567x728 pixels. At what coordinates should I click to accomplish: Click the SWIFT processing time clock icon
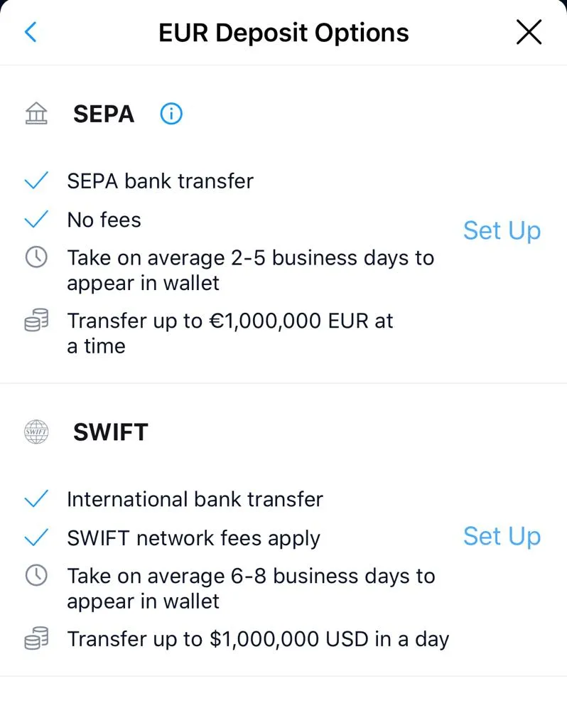pos(36,576)
